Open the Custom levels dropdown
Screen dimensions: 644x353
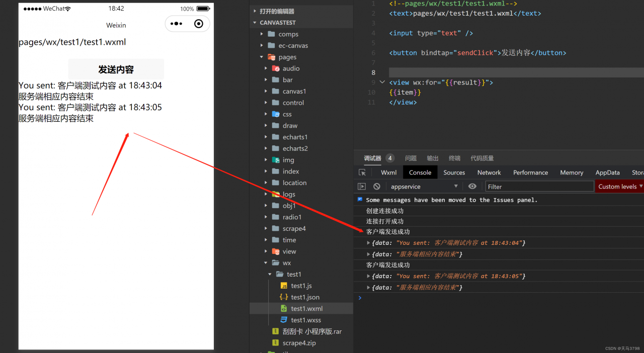(x=621, y=187)
